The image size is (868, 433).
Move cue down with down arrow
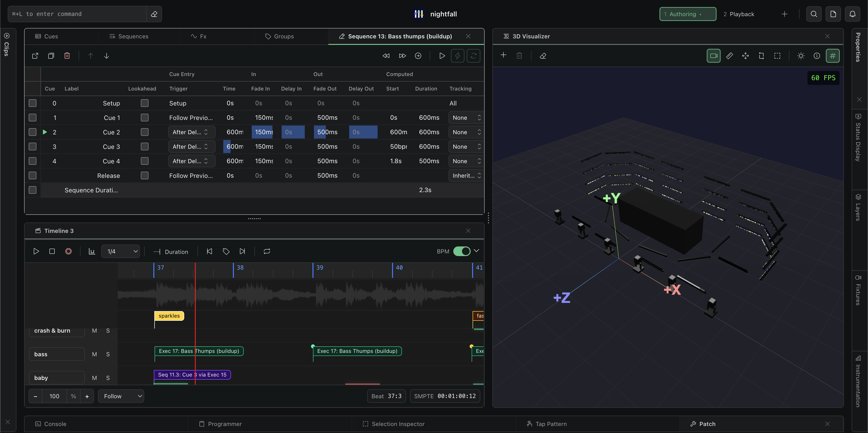(107, 56)
